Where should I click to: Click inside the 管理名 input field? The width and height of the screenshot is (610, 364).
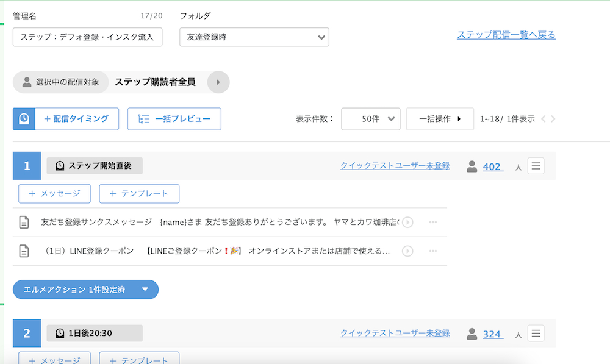point(87,37)
